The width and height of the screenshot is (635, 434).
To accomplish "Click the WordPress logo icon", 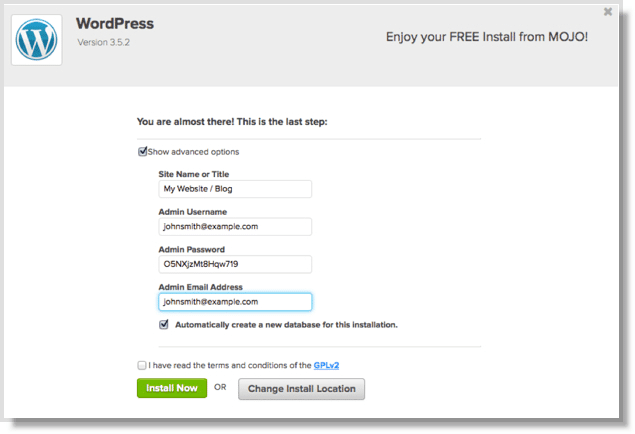I will [x=36, y=40].
